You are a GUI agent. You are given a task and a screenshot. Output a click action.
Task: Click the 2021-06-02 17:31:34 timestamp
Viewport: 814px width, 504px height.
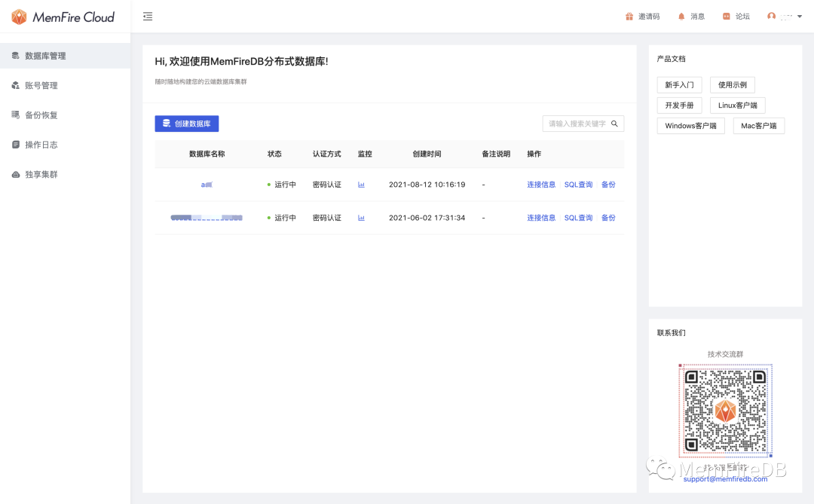click(x=427, y=218)
